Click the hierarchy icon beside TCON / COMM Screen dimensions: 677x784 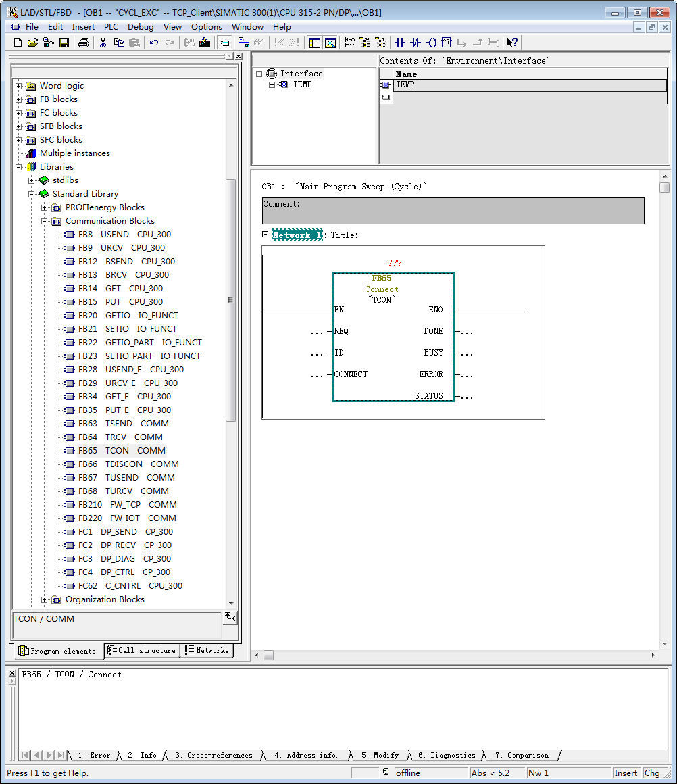pyautogui.click(x=230, y=618)
